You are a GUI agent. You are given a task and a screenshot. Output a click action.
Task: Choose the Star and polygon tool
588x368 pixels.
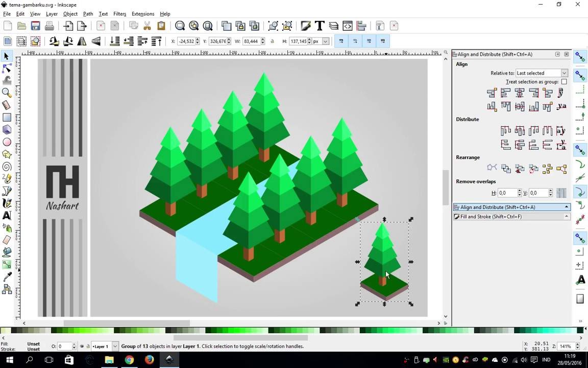(x=6, y=154)
